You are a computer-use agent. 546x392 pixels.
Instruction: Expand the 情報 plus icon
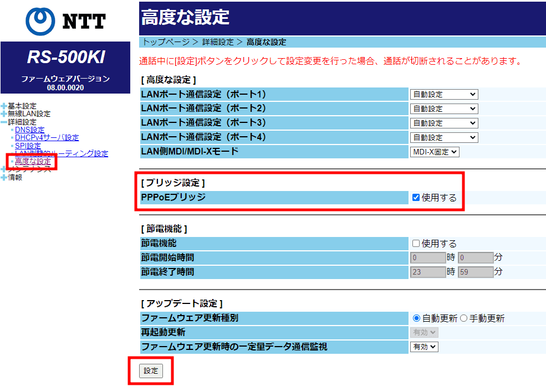[x=4, y=177]
